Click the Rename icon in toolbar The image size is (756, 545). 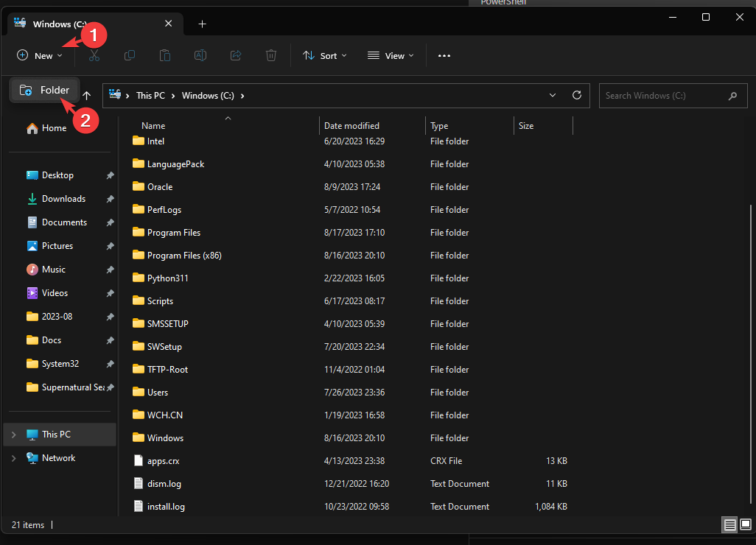[200, 55]
